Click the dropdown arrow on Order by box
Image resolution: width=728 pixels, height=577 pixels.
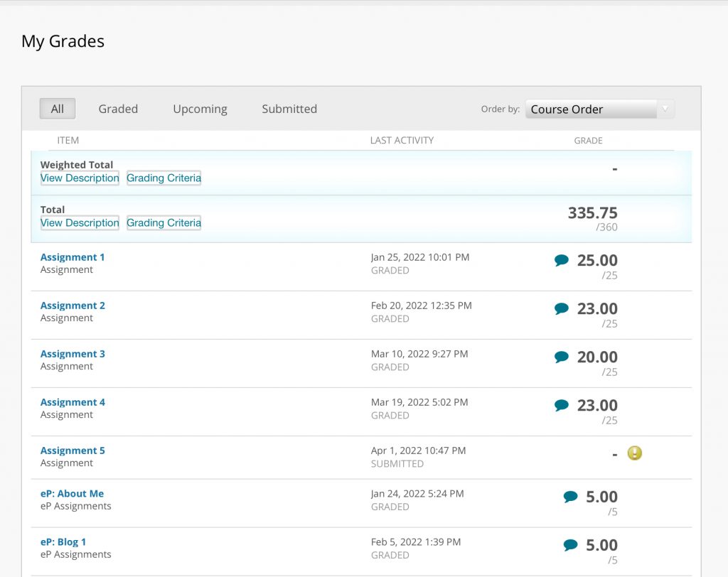click(x=665, y=109)
